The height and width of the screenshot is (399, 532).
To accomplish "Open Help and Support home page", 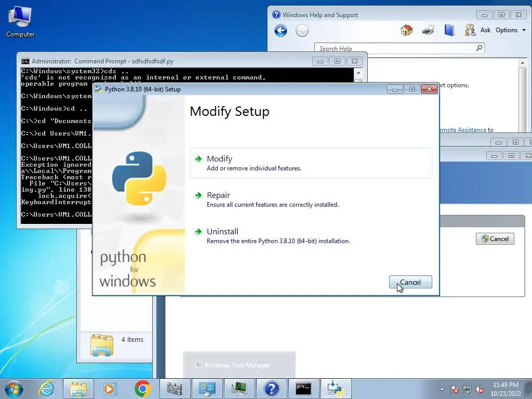I will 406,30.
